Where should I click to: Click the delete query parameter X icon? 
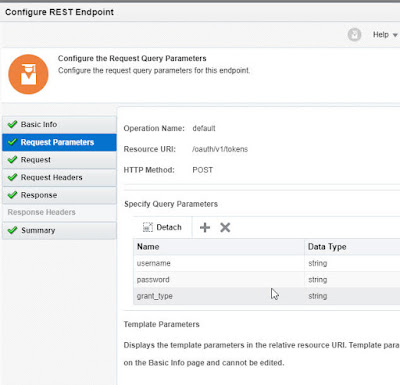point(225,228)
